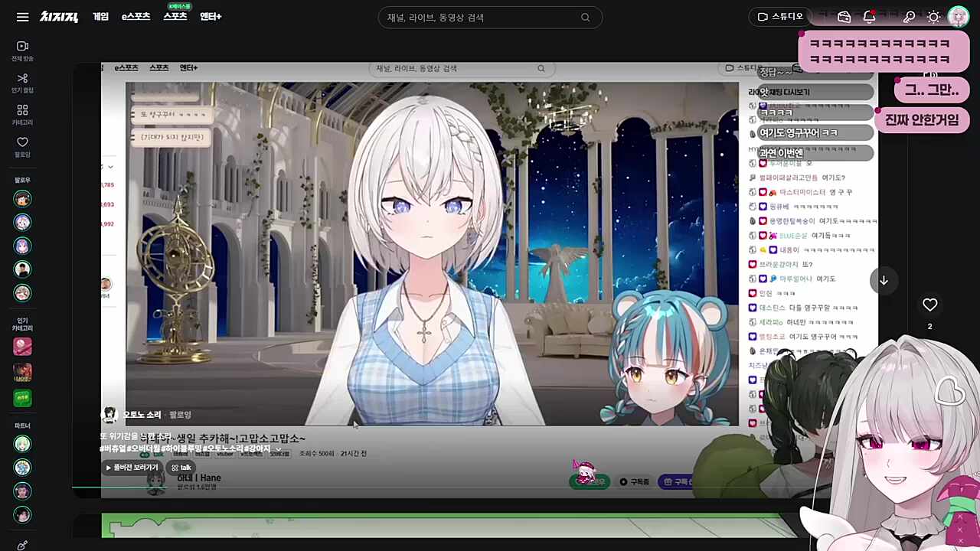The height and width of the screenshot is (551, 980).
Task: Focus the 채널, 라이브, 동영상 검색 field
Action: (x=490, y=18)
